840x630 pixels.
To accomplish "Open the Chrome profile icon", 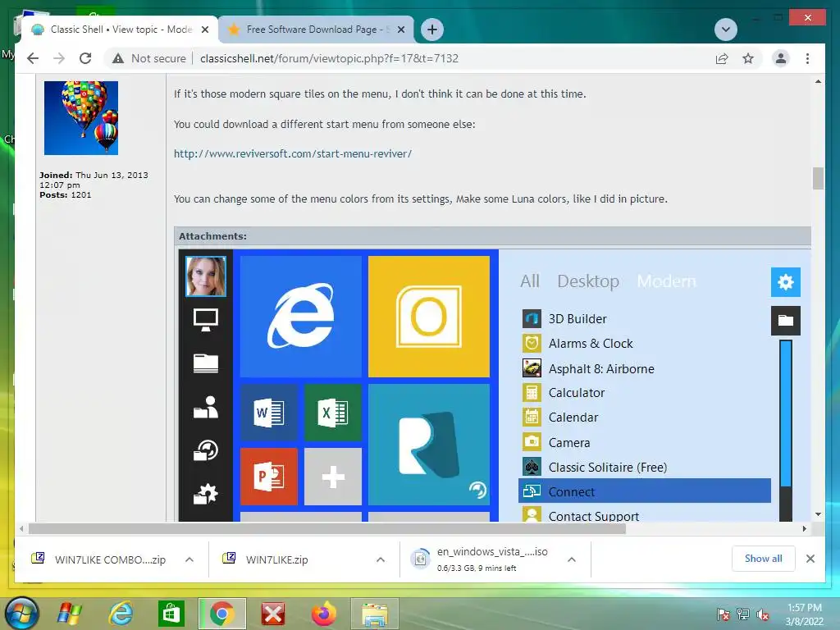I will pyautogui.click(x=781, y=58).
